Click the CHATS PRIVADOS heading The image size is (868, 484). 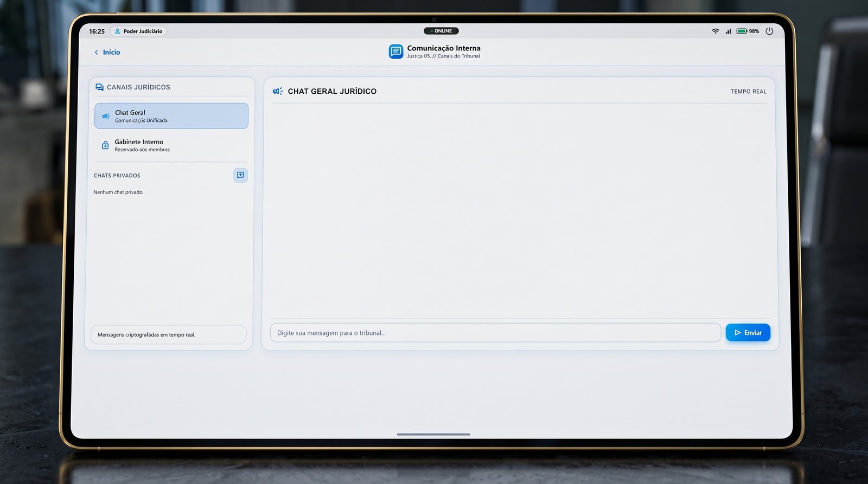pos(117,176)
